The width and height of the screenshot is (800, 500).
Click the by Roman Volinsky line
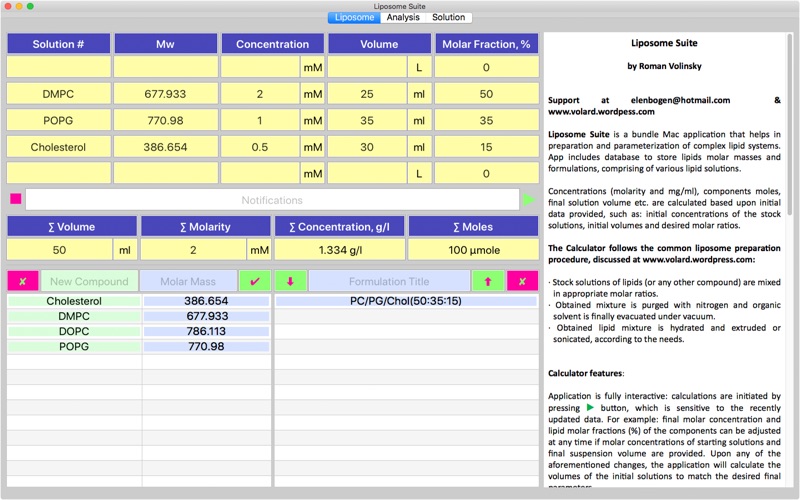coord(664,66)
